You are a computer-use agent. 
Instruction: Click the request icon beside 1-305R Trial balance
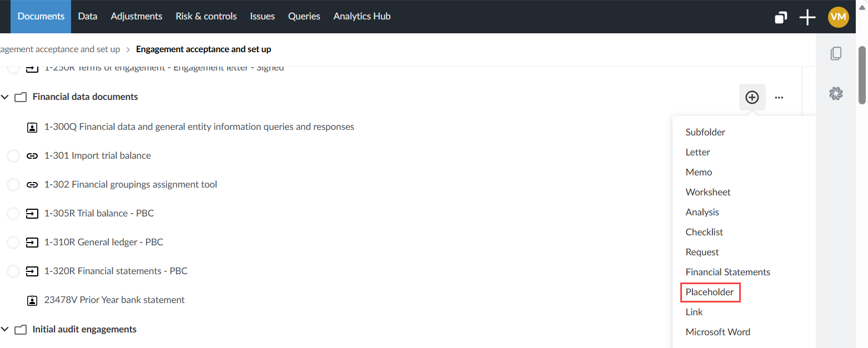(x=32, y=214)
